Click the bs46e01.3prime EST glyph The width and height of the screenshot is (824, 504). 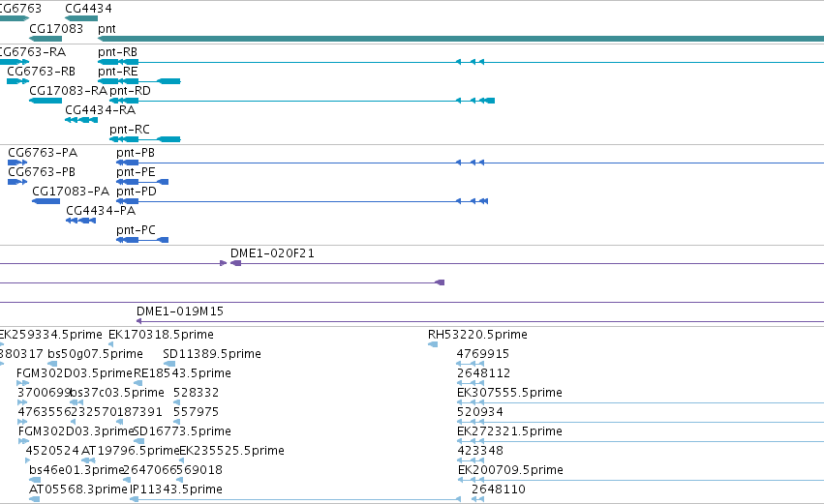click(35, 479)
